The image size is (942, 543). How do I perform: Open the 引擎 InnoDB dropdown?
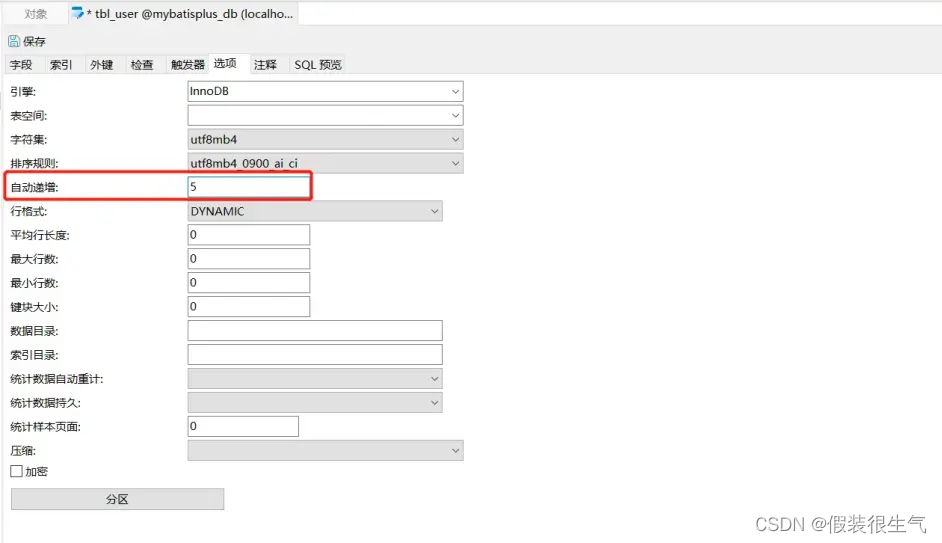(x=325, y=91)
